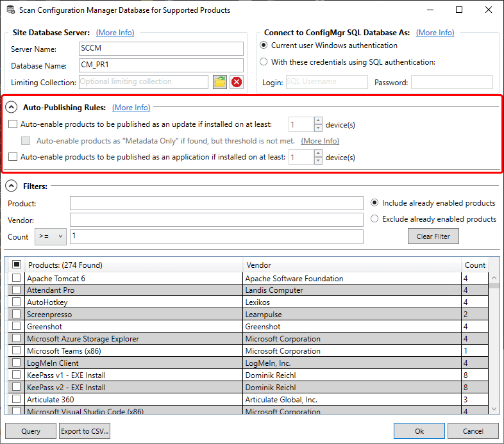Select the Lexikos vendor cell

[x=352, y=302]
